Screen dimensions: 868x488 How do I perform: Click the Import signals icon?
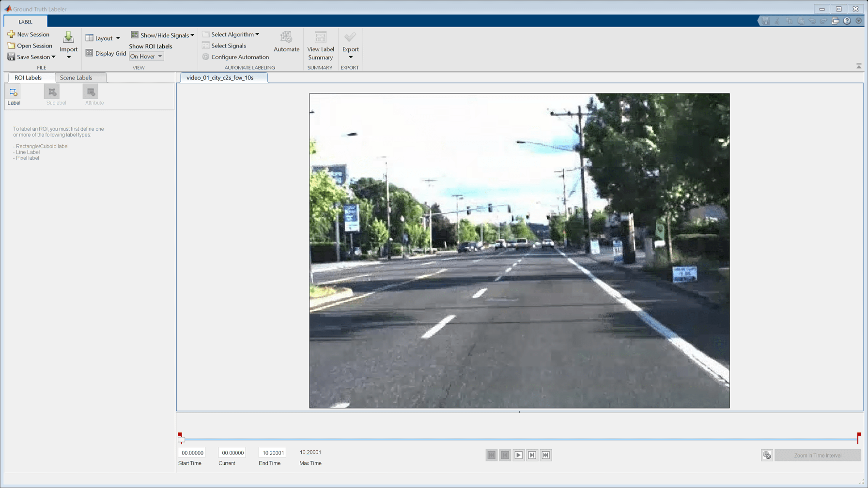coord(68,38)
